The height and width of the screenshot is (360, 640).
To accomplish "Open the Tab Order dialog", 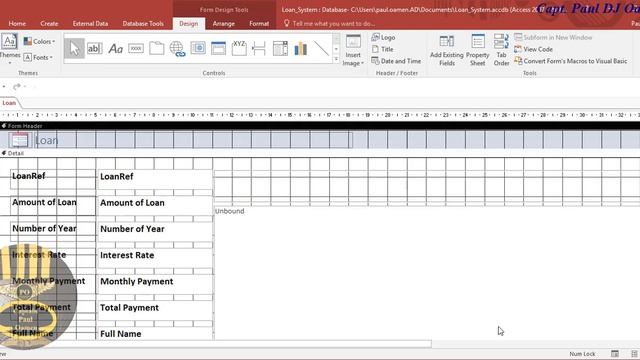I will coord(501,50).
